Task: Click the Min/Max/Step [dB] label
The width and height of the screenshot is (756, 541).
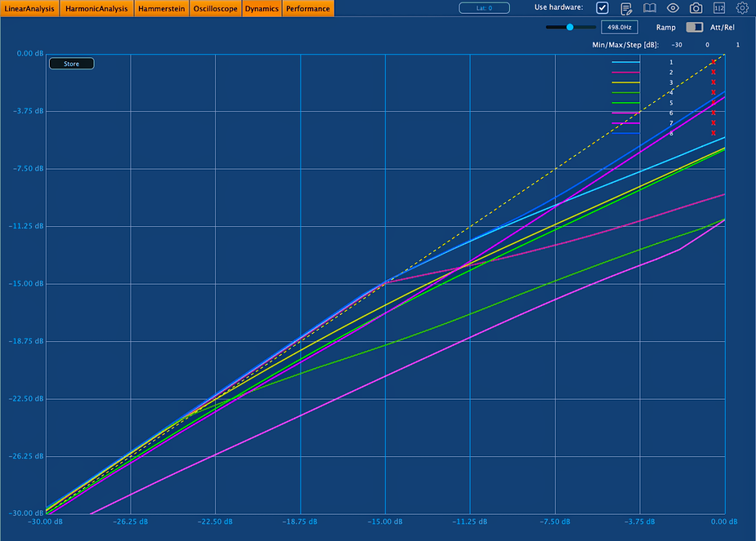Action: [625, 45]
